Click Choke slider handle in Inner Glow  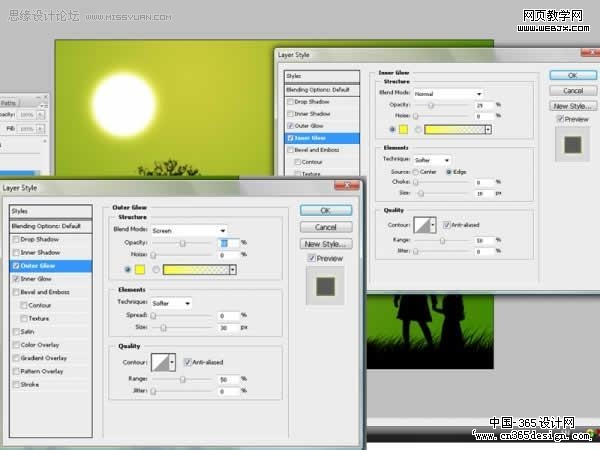(x=416, y=183)
